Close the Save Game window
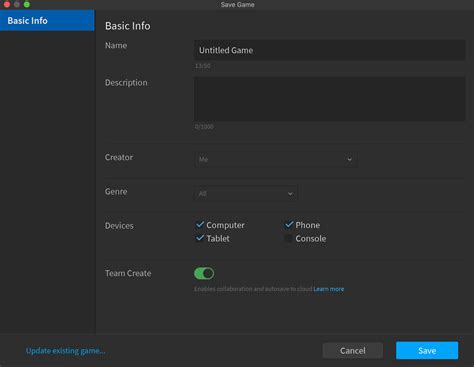 7,4
